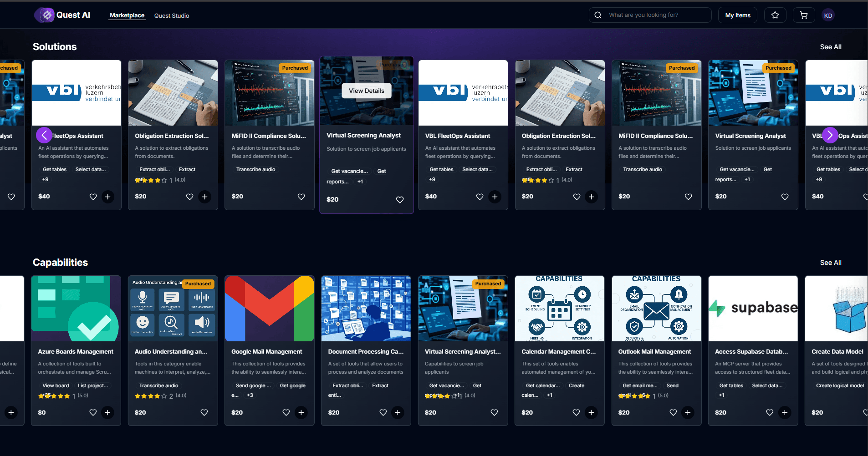Click View Details on Virtual Screening Analyst
The height and width of the screenshot is (456, 868).
pyautogui.click(x=367, y=91)
